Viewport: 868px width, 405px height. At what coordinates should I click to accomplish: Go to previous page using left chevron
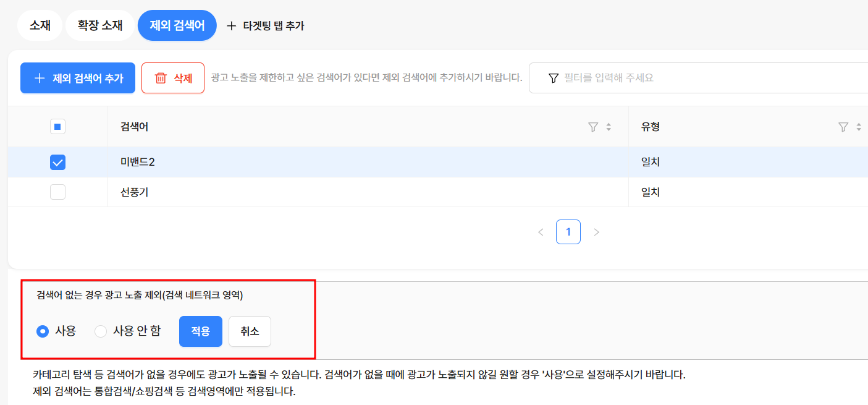(x=541, y=232)
